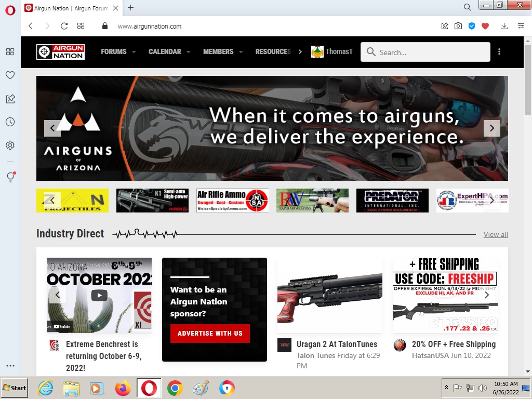
Task: Open the site's three-dot overflow menu
Action: coord(499,51)
